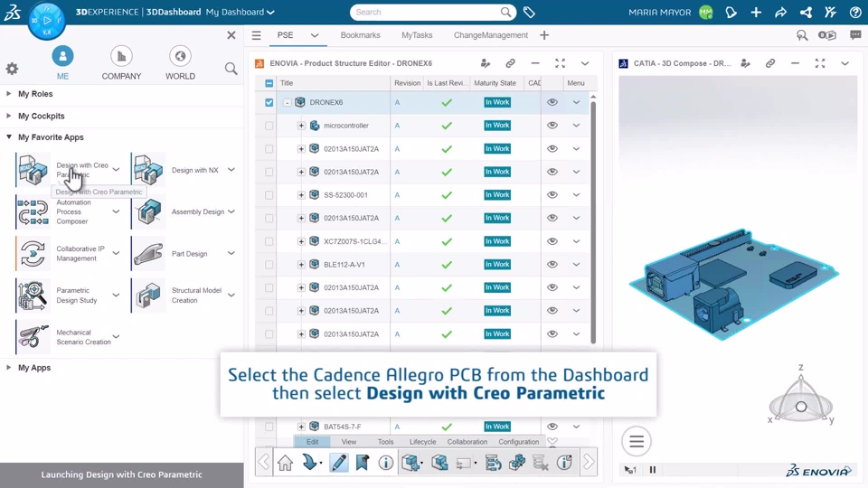The image size is (868, 488).
Task: Check the SS-52300-001 row checkbox
Action: pyautogui.click(x=269, y=195)
